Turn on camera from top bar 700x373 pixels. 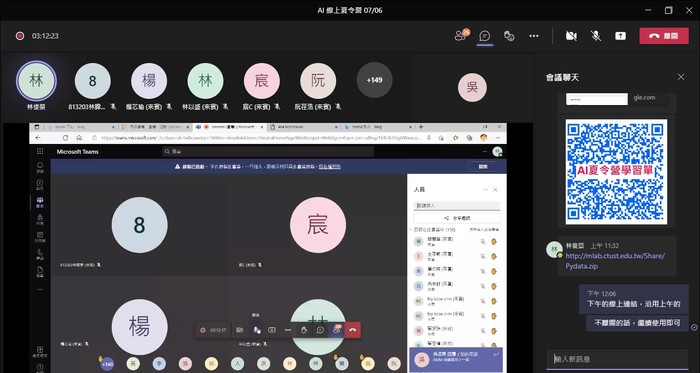point(571,36)
